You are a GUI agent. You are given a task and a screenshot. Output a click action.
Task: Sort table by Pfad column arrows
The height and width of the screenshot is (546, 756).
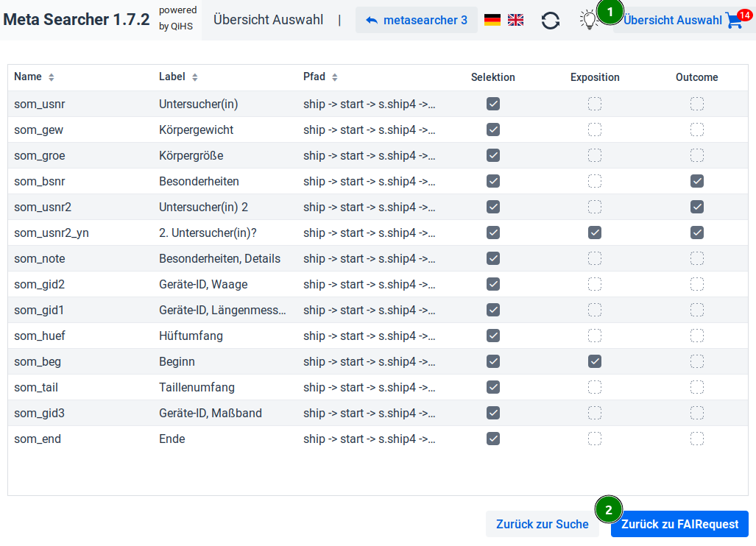click(x=335, y=77)
